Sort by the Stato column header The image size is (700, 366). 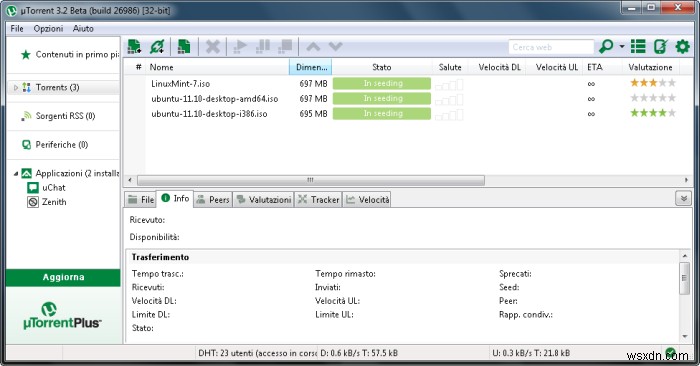(x=382, y=67)
